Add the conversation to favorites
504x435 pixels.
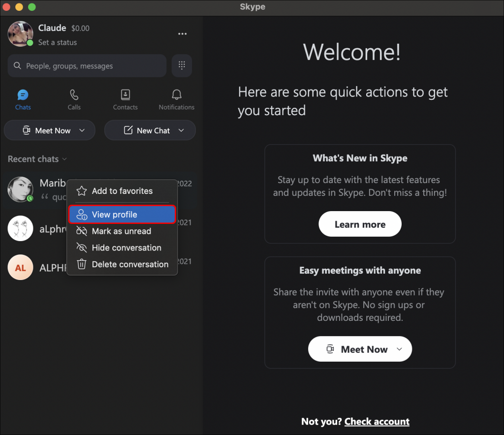click(x=122, y=190)
